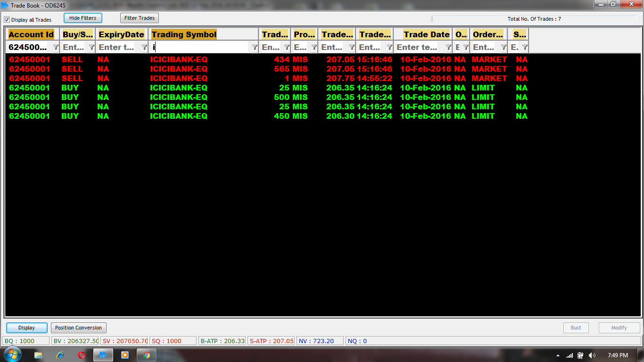Screen dimensions: 644x362
Task: Open the Order type column filter funnel
Action: pyautogui.click(x=504, y=47)
